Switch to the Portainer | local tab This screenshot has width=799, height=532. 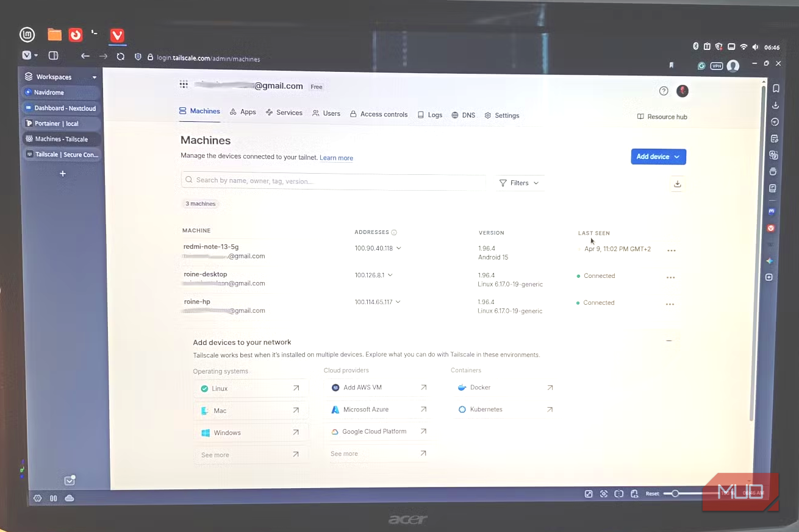[x=60, y=124]
